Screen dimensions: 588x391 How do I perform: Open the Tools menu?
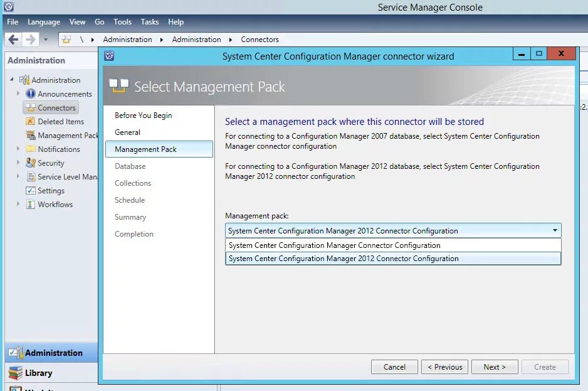pos(123,22)
